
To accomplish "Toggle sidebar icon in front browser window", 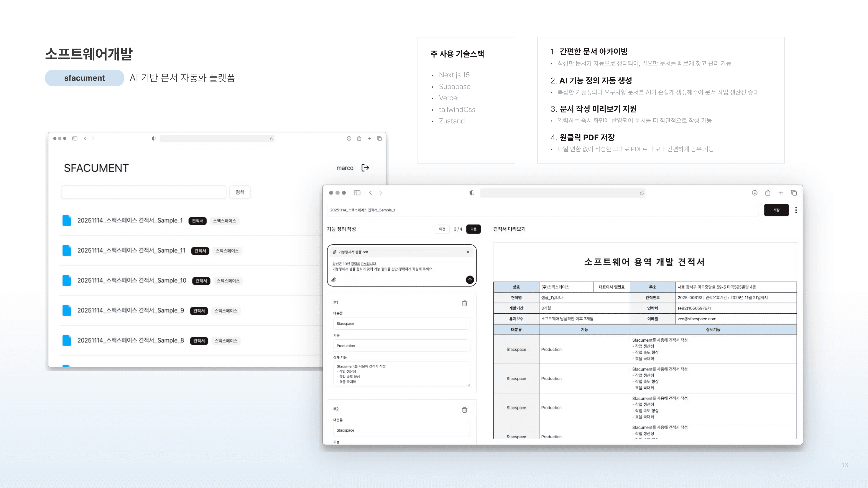I will pos(357,193).
